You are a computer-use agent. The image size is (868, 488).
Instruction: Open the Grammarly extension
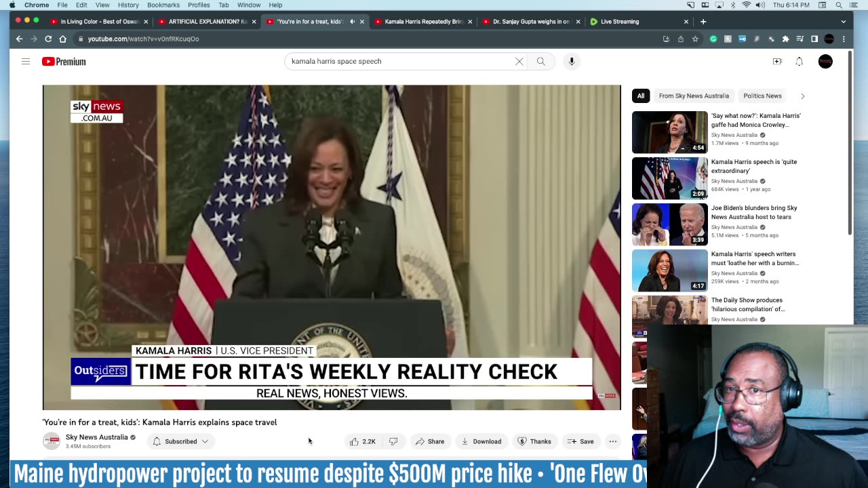point(713,39)
